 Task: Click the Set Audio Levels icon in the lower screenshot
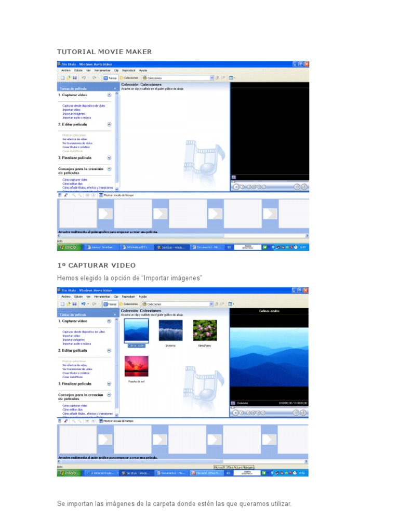60,421
